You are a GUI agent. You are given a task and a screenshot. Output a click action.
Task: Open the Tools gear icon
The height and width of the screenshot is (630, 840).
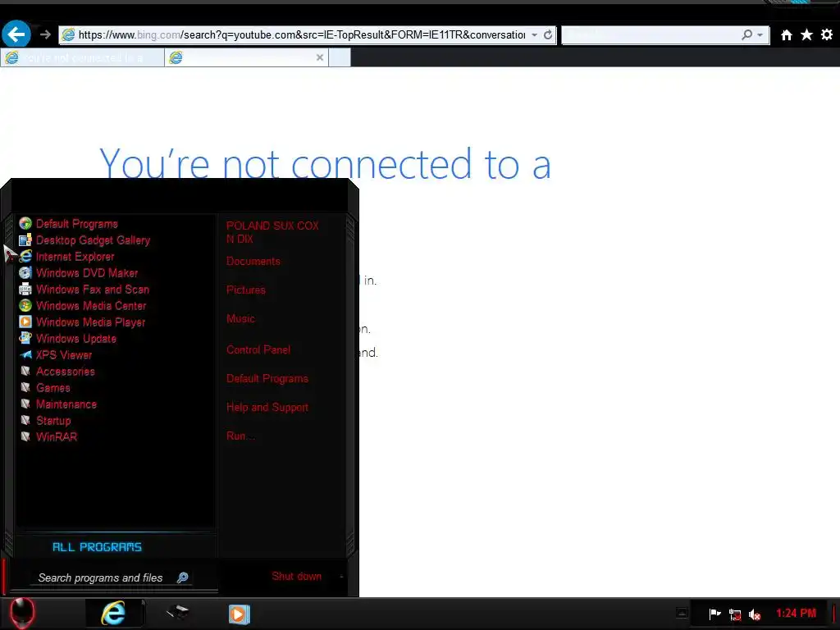coord(827,34)
